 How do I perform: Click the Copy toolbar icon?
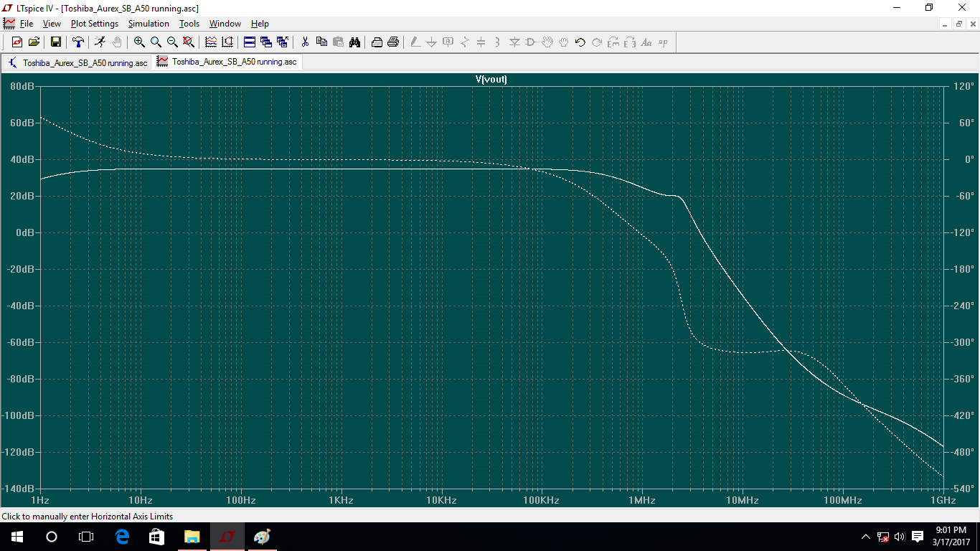pos(321,42)
